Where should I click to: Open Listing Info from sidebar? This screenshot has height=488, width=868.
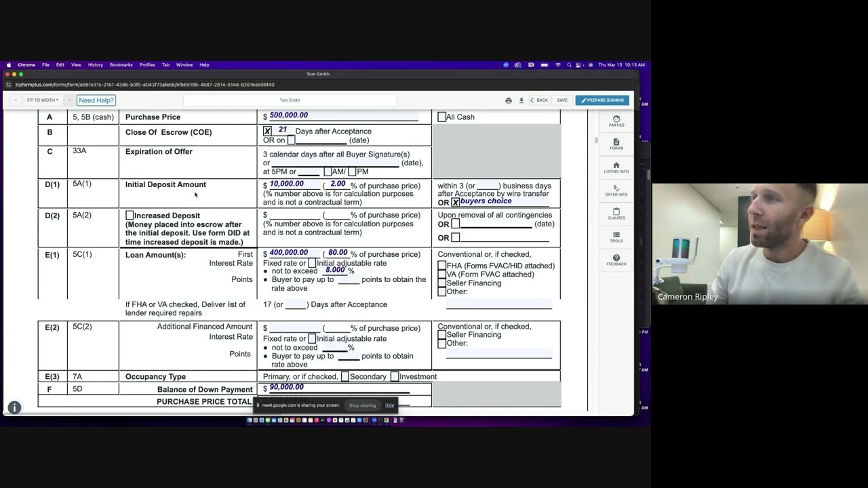(616, 167)
